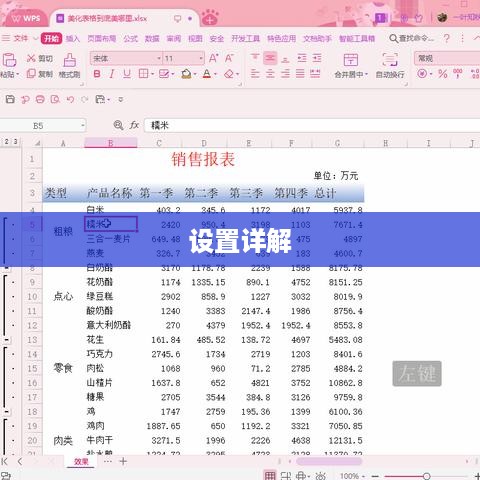Click the Redo arrow icon

(x=85, y=99)
